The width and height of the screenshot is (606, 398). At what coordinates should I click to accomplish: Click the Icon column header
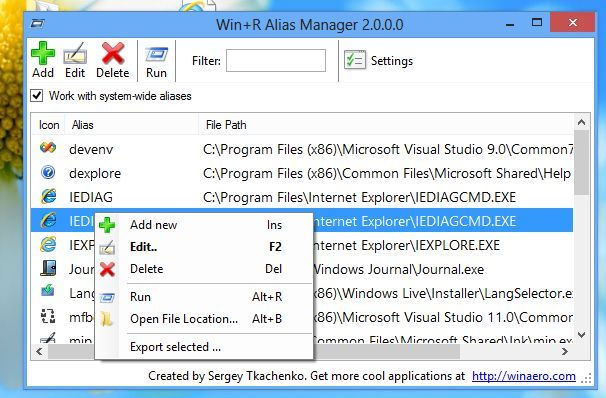48,125
